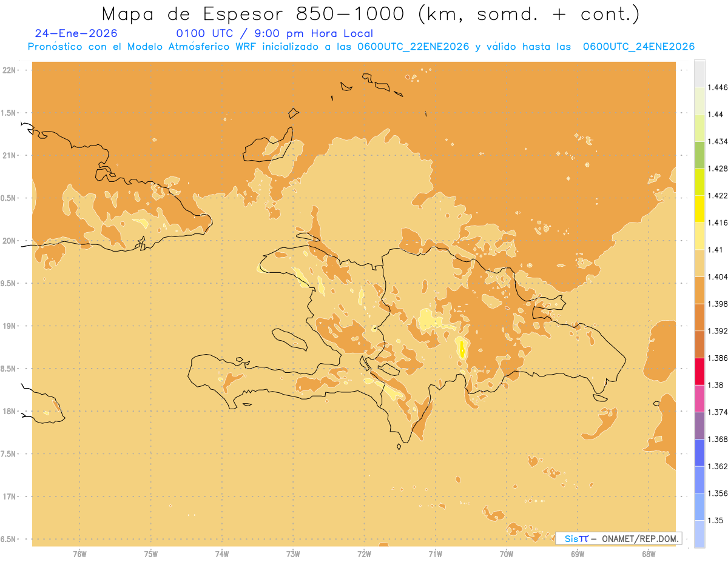Screen dimensions: 728x562
Task: Click the colorbar value '1.416'
Action: pos(718,222)
